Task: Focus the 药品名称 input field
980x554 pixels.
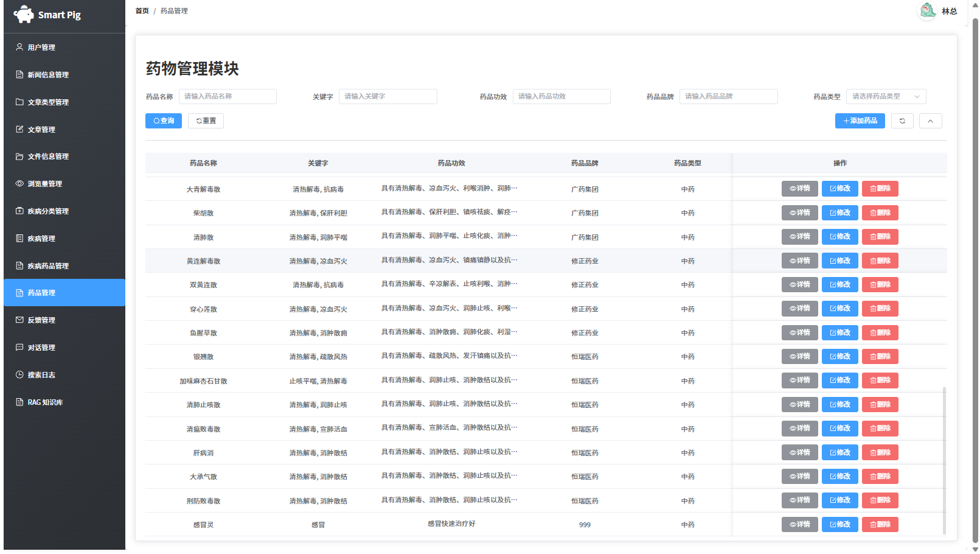Action: [x=228, y=96]
